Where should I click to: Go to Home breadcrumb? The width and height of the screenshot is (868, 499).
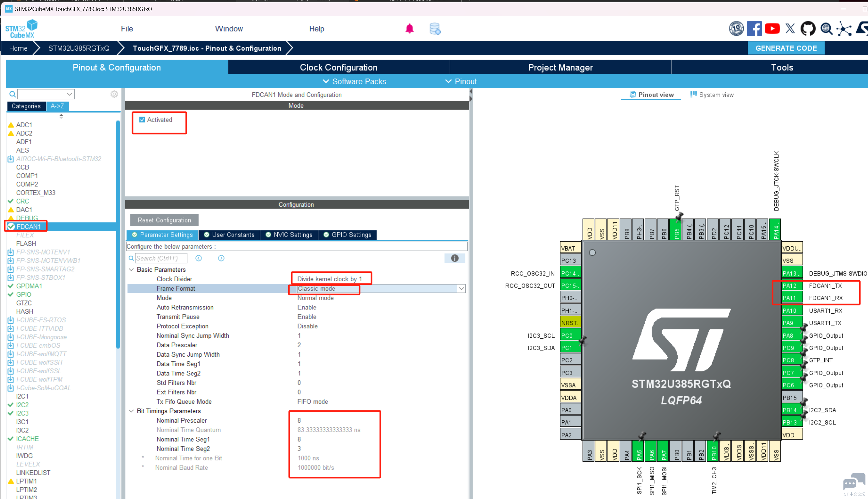[18, 48]
